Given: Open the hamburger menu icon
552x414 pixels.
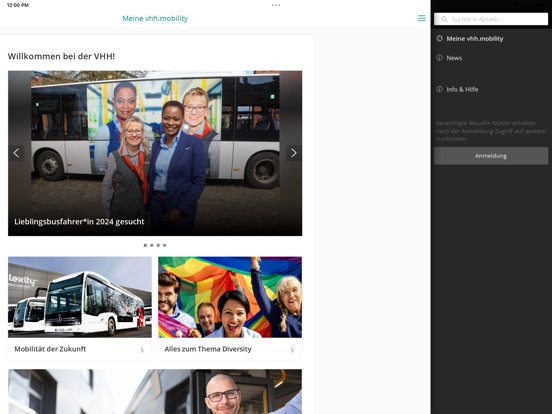Looking at the screenshot, I should 421,18.
